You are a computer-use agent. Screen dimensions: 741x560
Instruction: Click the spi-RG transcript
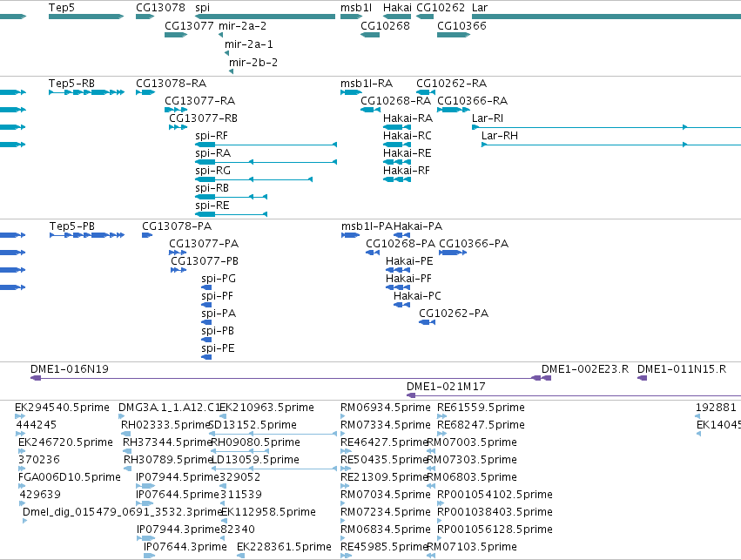coord(253,179)
